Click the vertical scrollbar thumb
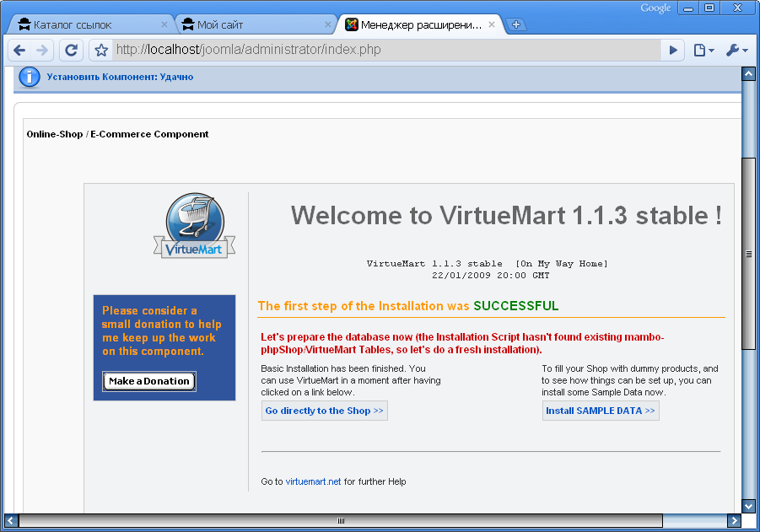760x532 pixels. click(x=748, y=254)
